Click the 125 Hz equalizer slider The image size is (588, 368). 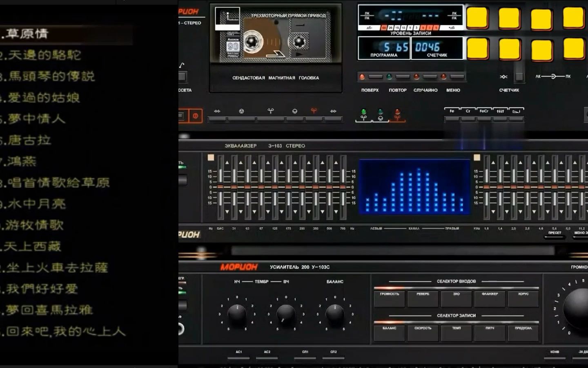275,187
